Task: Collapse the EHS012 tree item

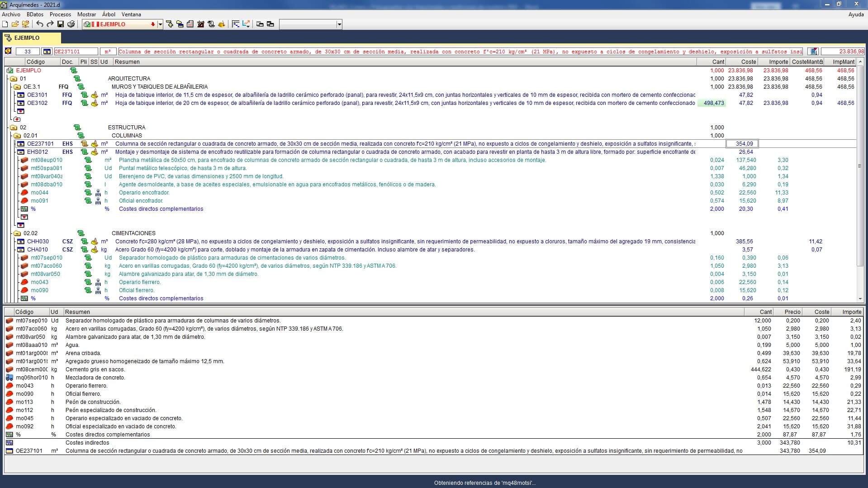Action: (20, 152)
